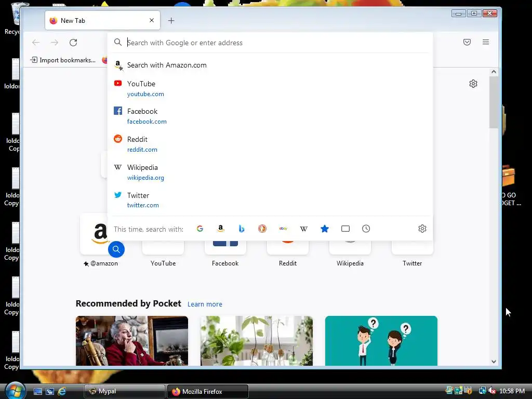Select Google search engine shortcut icon
The height and width of the screenshot is (399, 532).
click(x=200, y=229)
